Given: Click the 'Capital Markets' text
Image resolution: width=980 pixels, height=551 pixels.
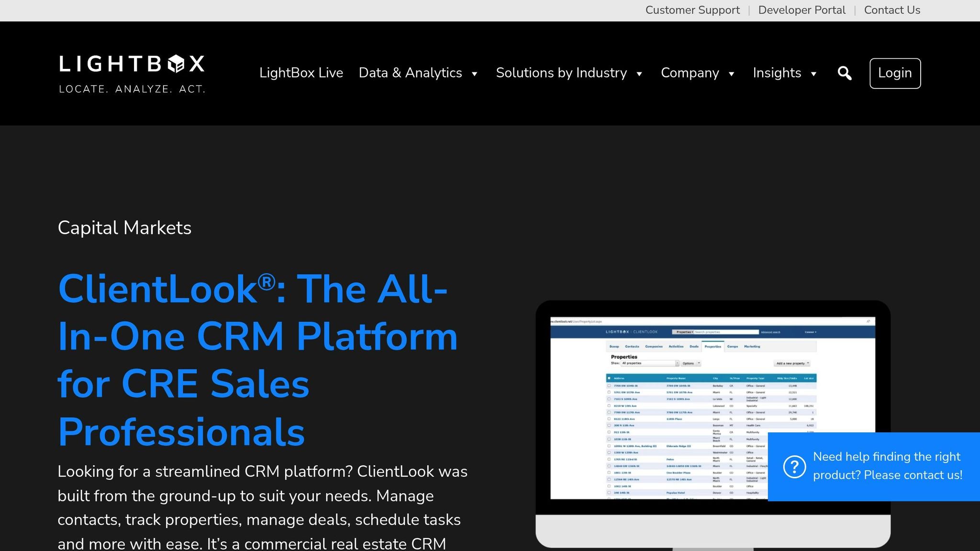Looking at the screenshot, I should [x=124, y=228].
